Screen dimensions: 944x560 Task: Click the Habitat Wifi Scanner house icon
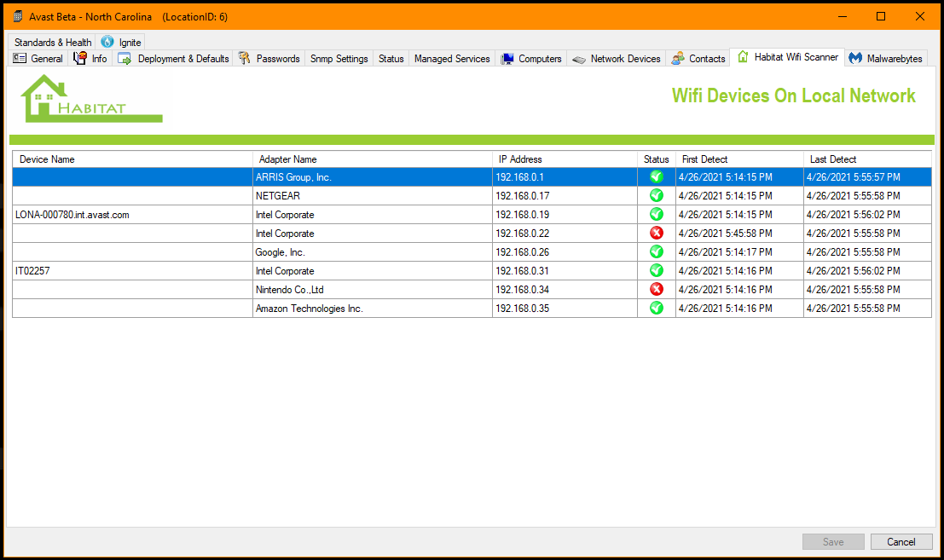[x=743, y=56]
